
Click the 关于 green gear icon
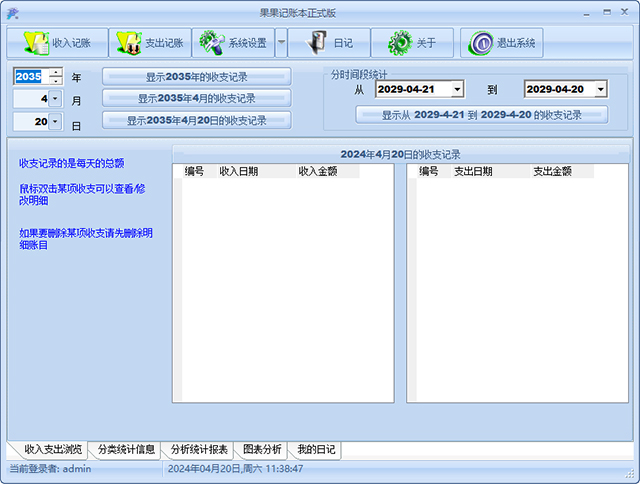[400, 43]
